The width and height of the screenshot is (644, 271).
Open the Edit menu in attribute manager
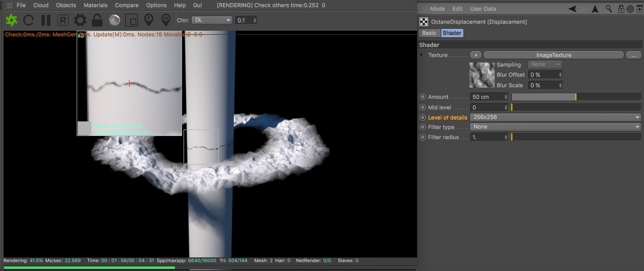[x=457, y=9]
